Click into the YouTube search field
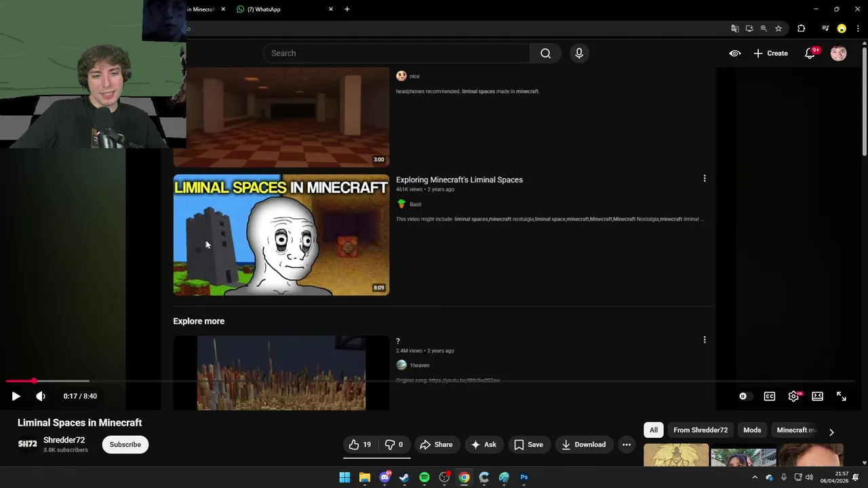Screen dimensions: 868x488 click(x=397, y=53)
